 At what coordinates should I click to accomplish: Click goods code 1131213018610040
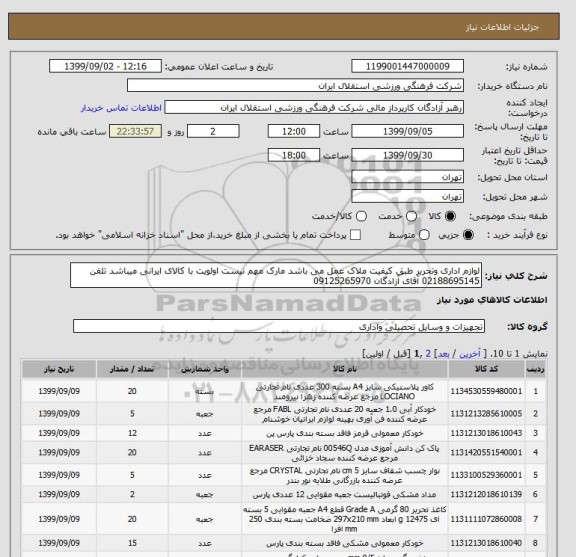coord(486,543)
